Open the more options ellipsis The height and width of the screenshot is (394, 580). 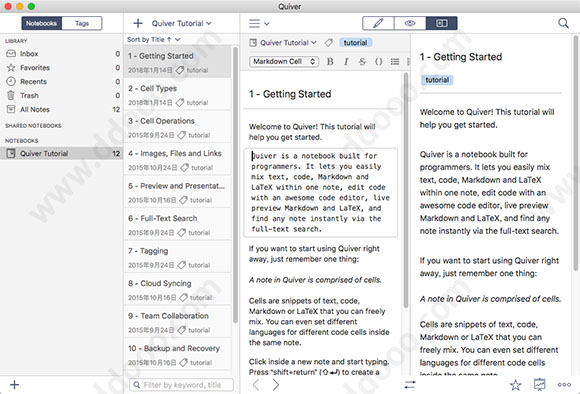tap(564, 385)
